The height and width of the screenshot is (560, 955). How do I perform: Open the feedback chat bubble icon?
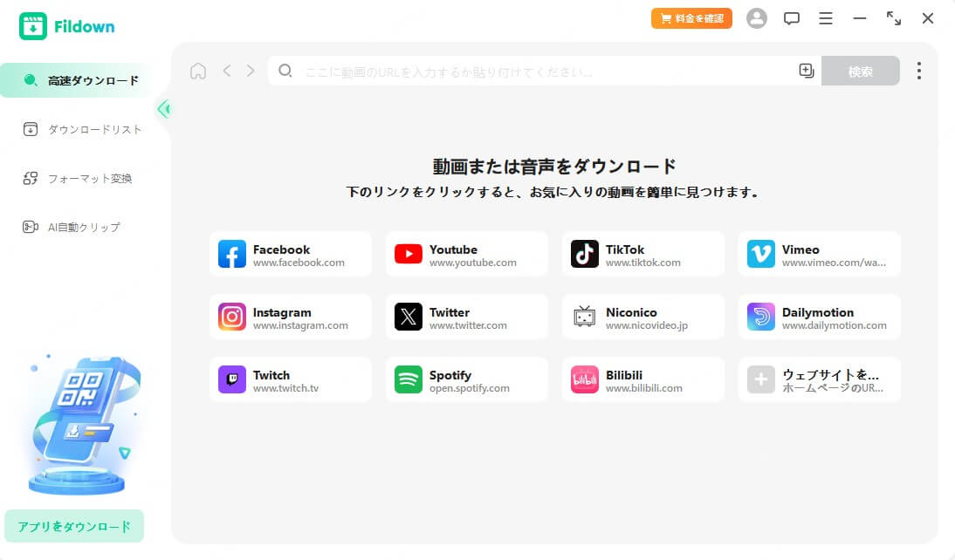(791, 18)
